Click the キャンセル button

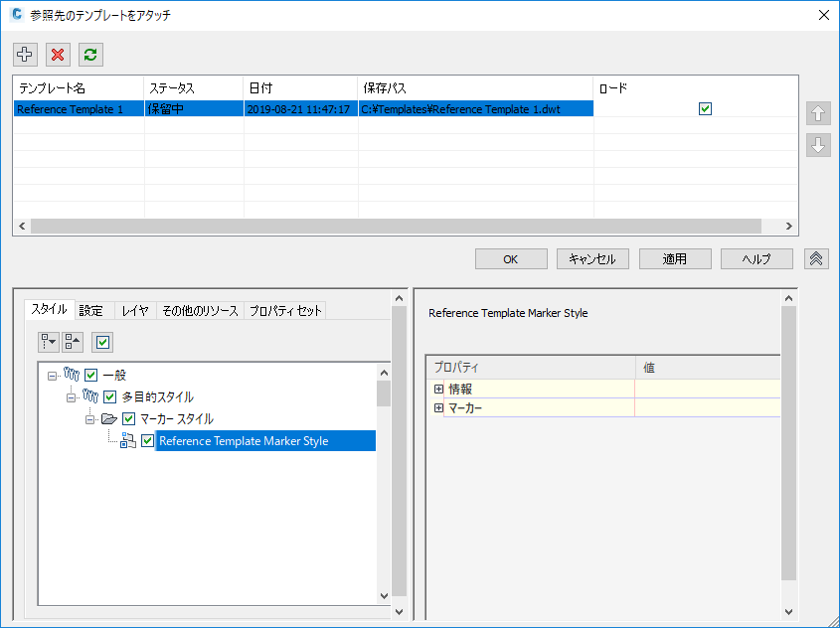pyautogui.click(x=592, y=259)
